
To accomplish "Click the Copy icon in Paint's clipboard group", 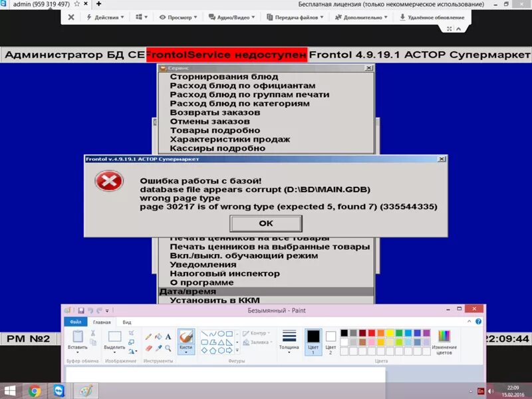I will [x=93, y=342].
